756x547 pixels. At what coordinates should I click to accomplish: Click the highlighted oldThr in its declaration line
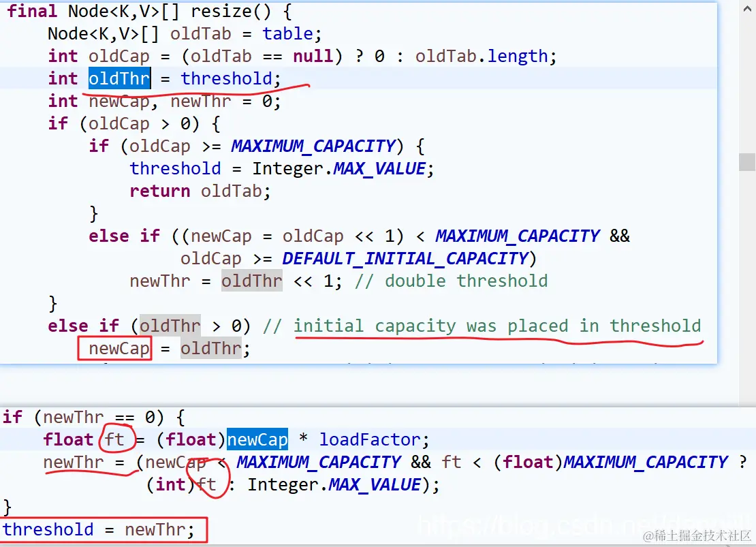(x=119, y=78)
